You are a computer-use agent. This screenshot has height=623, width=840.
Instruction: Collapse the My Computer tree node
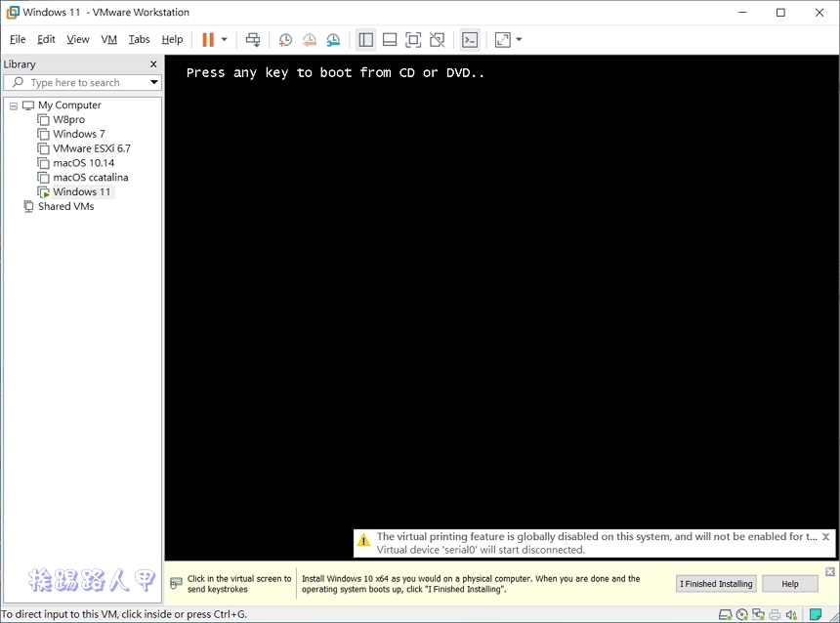(x=13, y=104)
